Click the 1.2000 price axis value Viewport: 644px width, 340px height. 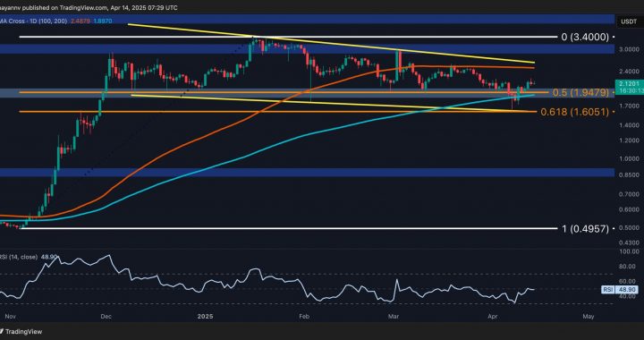(x=628, y=140)
